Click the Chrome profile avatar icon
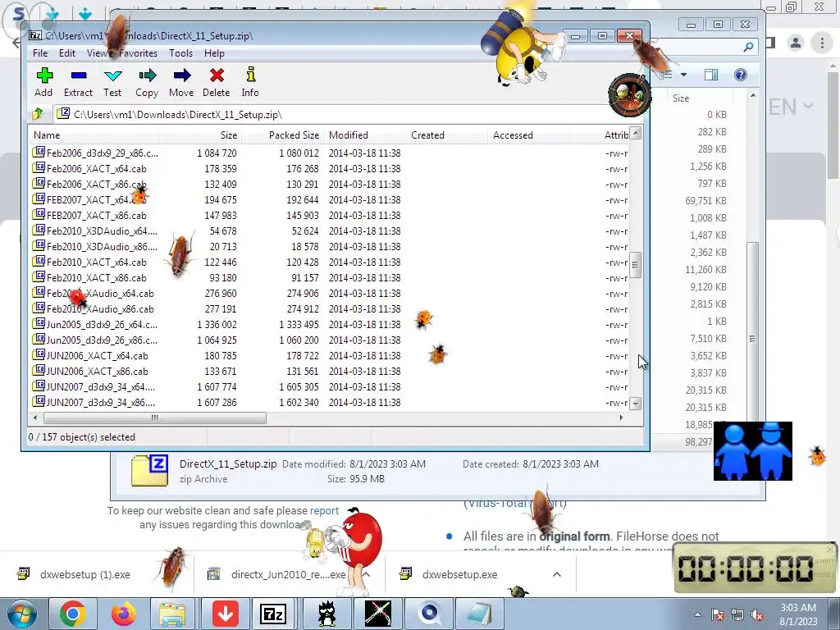The image size is (840, 630). (796, 43)
